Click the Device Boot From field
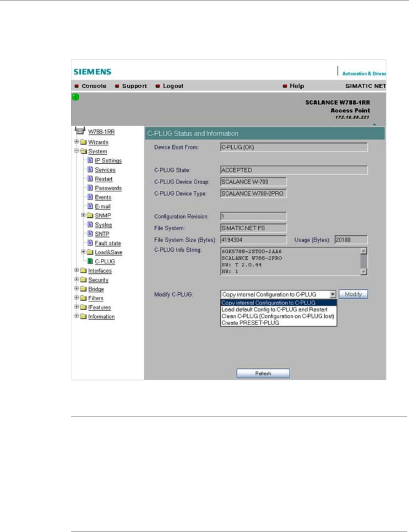This screenshot has height=532, width=409. (294, 147)
